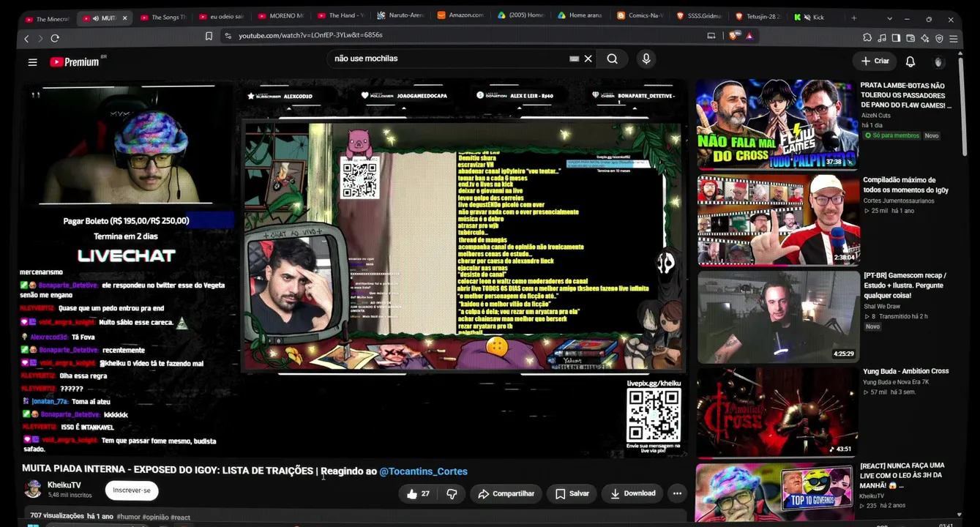Switch to the Amazon.com tab

460,15
